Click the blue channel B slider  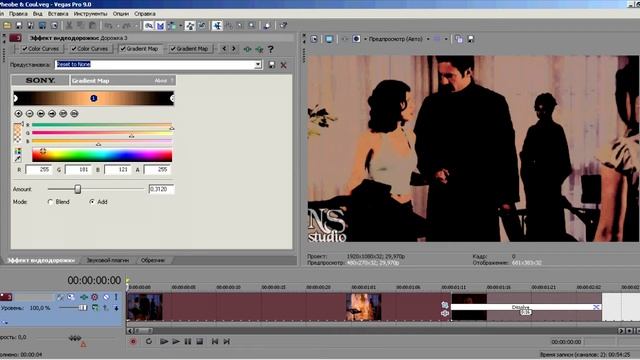click(102, 141)
